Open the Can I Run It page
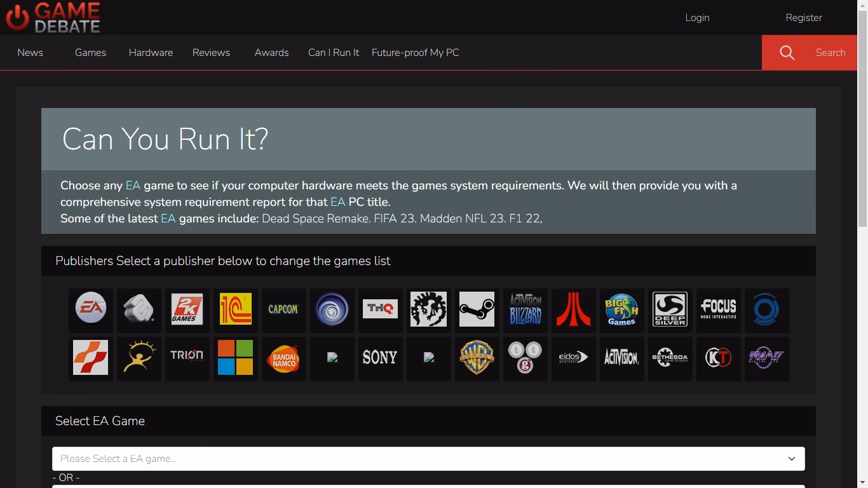This screenshot has width=868, height=488. point(334,53)
